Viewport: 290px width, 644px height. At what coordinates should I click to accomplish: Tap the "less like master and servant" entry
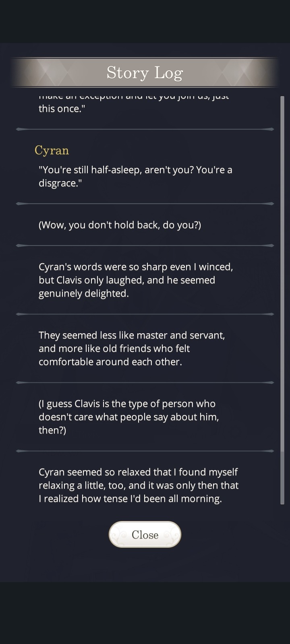[x=132, y=348]
